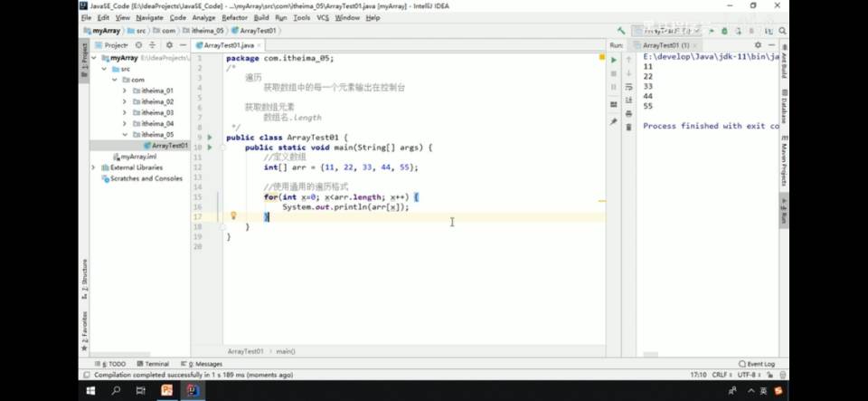Open the Terminal tool window
Screen dimensions: 868x401
154,364
